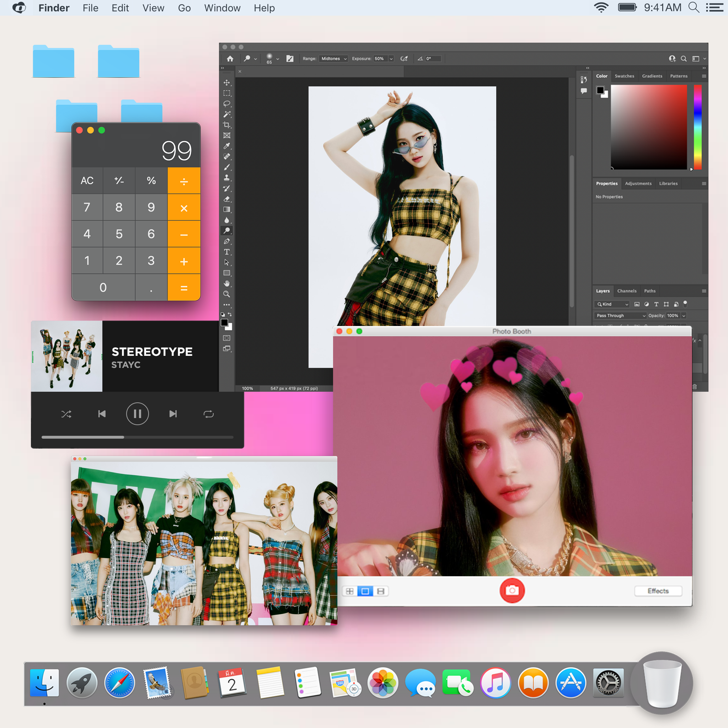Toggle repeat in the music player
The height and width of the screenshot is (728, 728).
(x=208, y=414)
